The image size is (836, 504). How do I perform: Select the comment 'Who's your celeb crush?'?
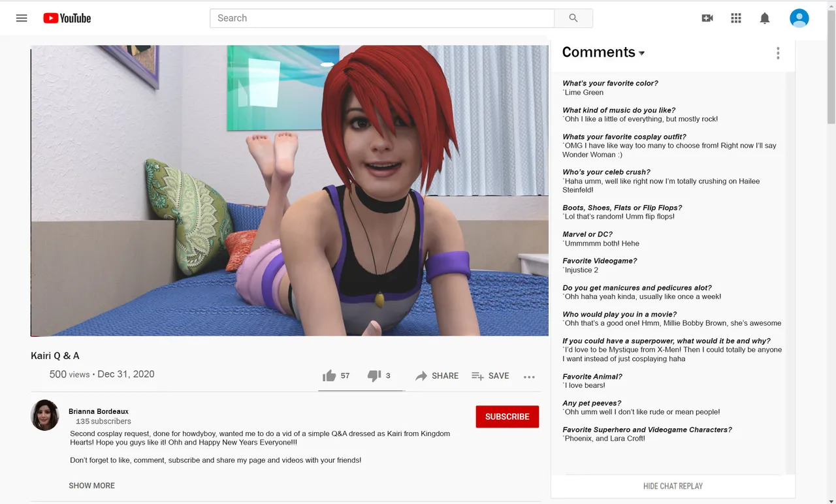[606, 172]
